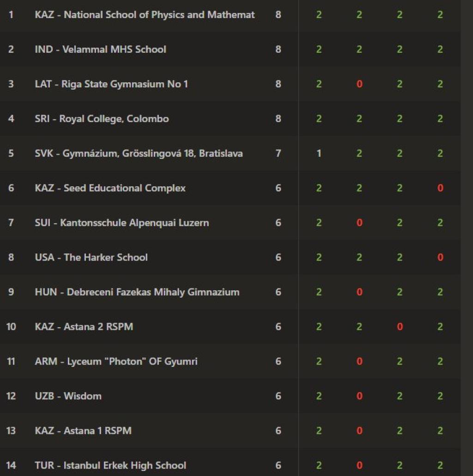Click the UZB - Wisdom team name

[68, 396]
